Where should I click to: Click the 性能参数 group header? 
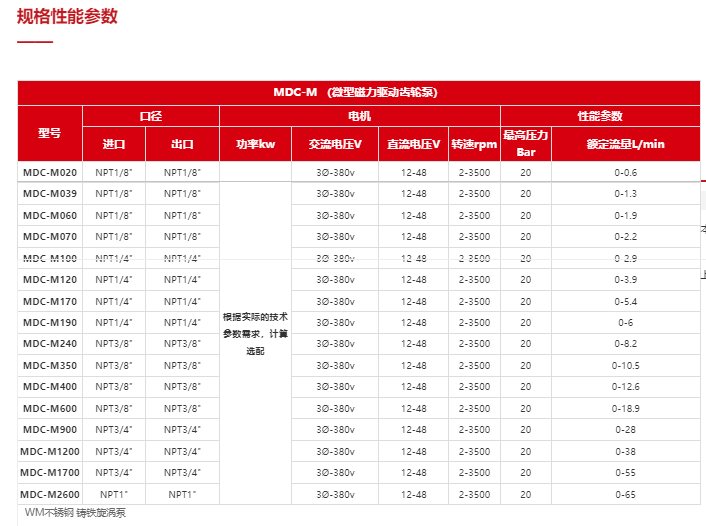600,116
